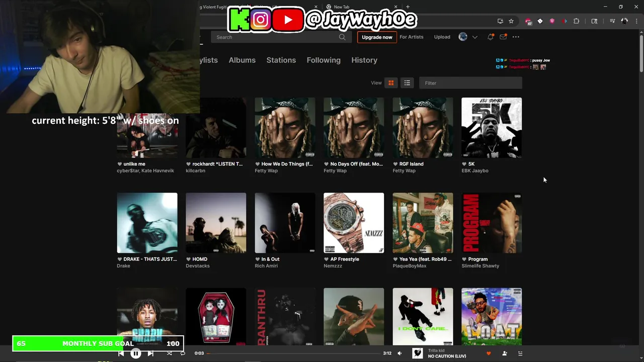The width and height of the screenshot is (644, 362).
Task: Bookmark this page with the star icon
Action: [511, 21]
